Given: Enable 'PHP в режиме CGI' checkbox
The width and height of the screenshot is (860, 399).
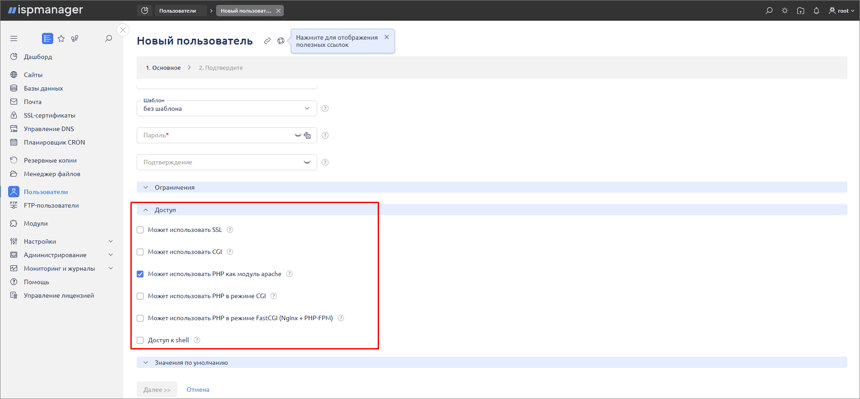Looking at the screenshot, I should pyautogui.click(x=140, y=296).
